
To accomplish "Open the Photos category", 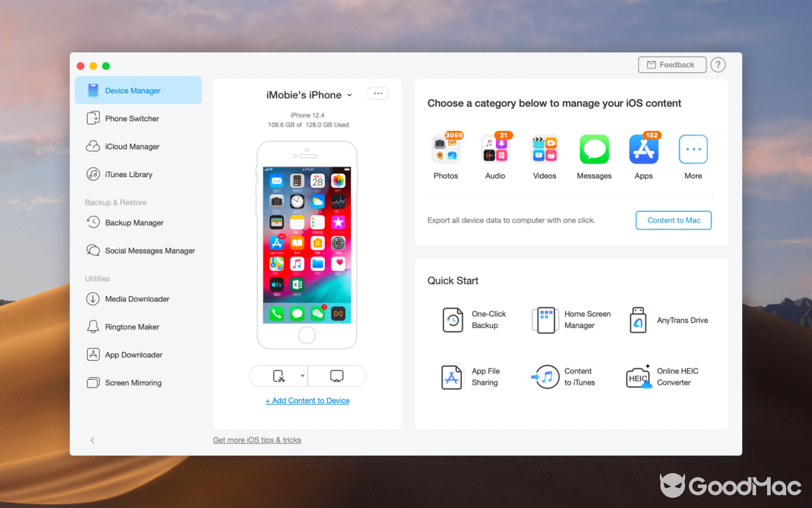I will tap(446, 149).
